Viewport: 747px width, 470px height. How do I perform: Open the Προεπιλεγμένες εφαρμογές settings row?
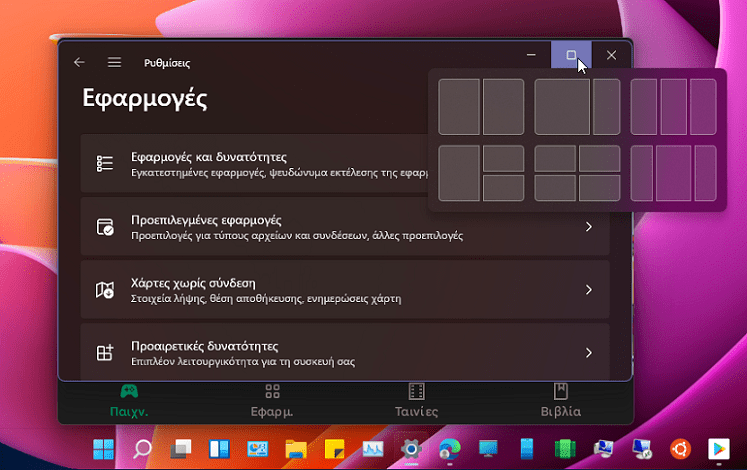(345, 227)
